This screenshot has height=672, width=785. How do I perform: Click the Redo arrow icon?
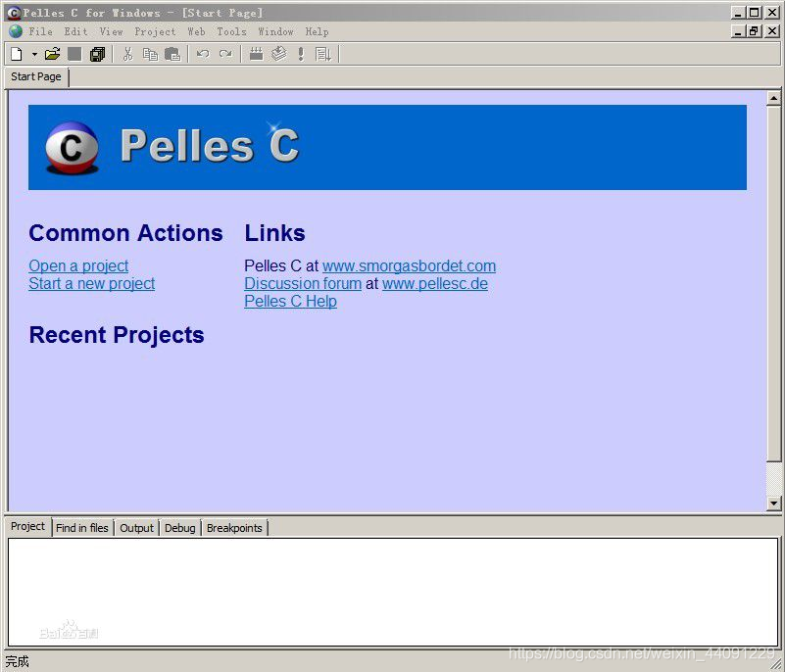[x=225, y=54]
